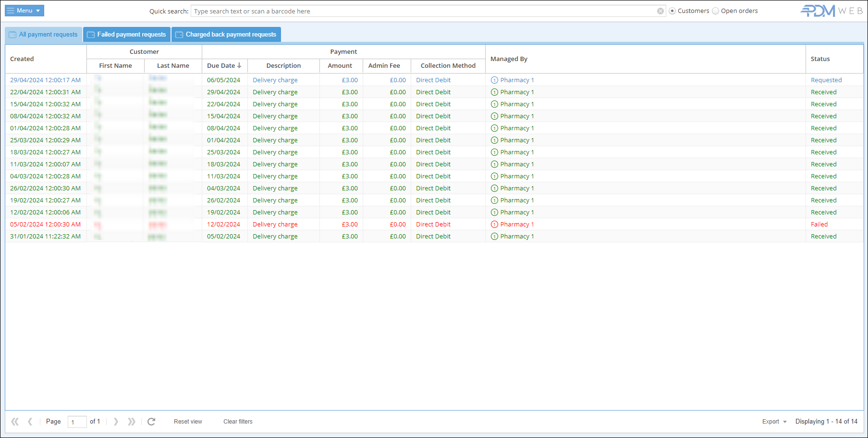The width and height of the screenshot is (868, 438).
Task: Open the Menu dropdown
Action: point(24,11)
